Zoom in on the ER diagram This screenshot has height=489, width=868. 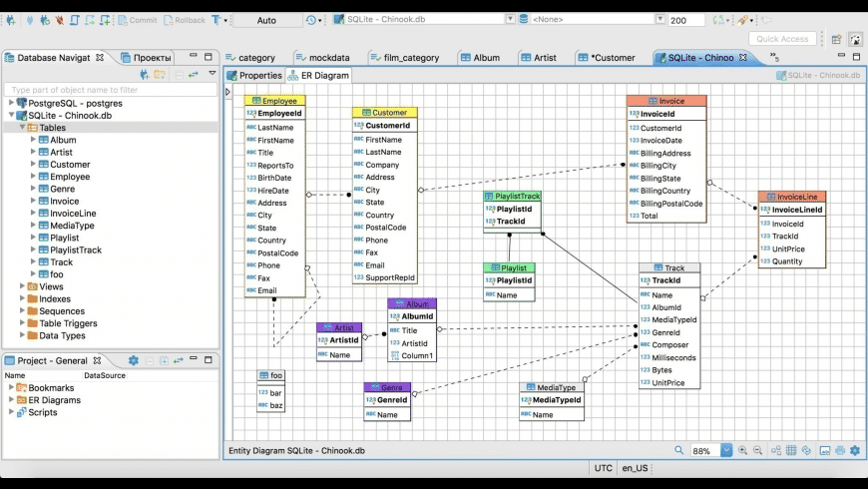(x=742, y=451)
